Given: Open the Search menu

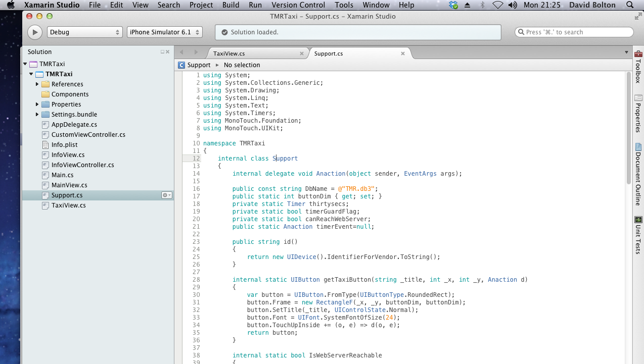Looking at the screenshot, I should coord(169,5).
